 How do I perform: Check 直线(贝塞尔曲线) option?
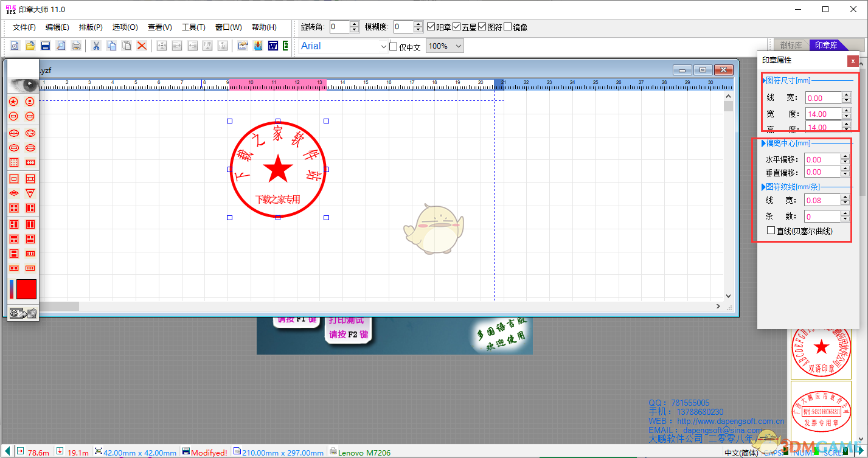tap(771, 231)
